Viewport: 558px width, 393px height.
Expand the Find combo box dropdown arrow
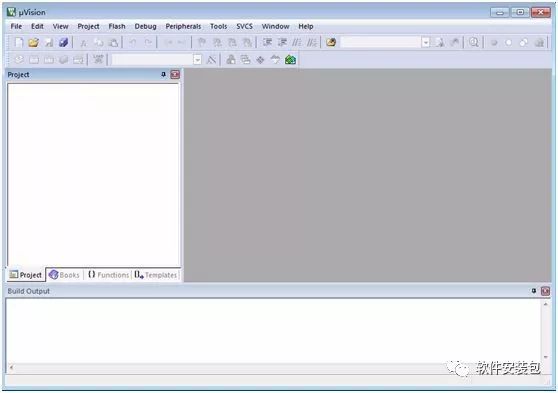tap(426, 43)
